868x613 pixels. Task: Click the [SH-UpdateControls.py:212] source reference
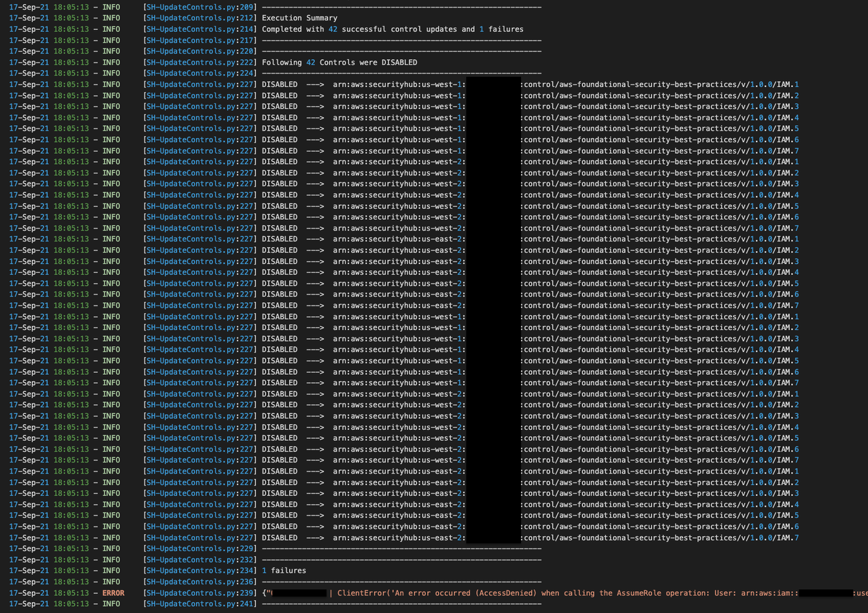tap(200, 18)
